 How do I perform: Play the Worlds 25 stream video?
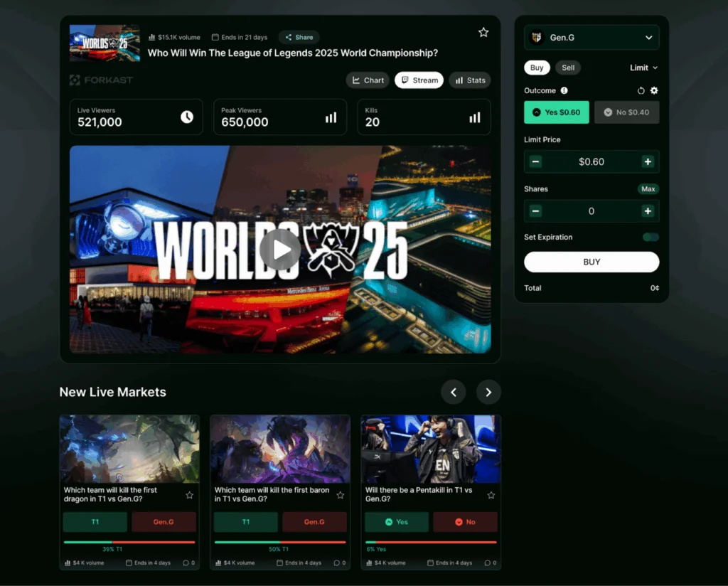pyautogui.click(x=279, y=250)
